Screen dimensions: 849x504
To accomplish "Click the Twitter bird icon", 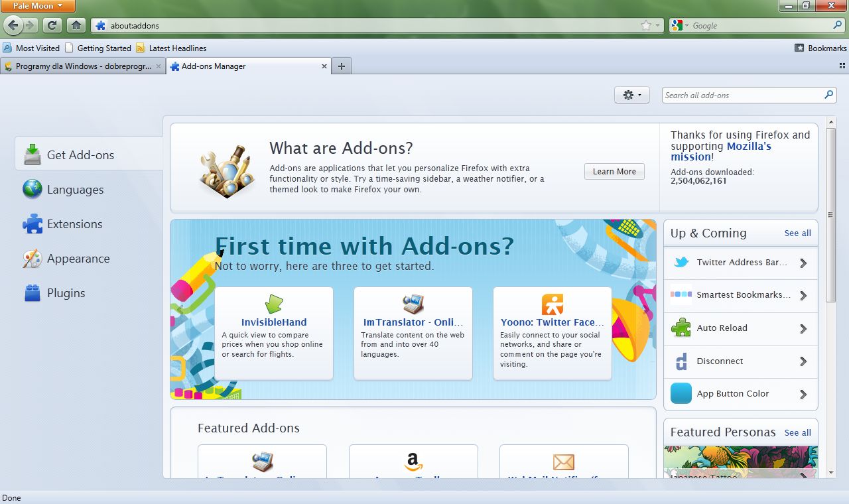I will coord(681,263).
